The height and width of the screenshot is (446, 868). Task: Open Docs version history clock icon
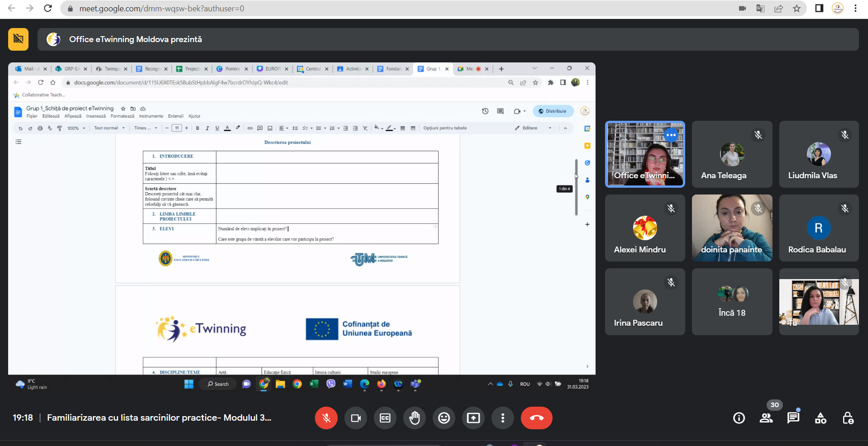click(485, 111)
